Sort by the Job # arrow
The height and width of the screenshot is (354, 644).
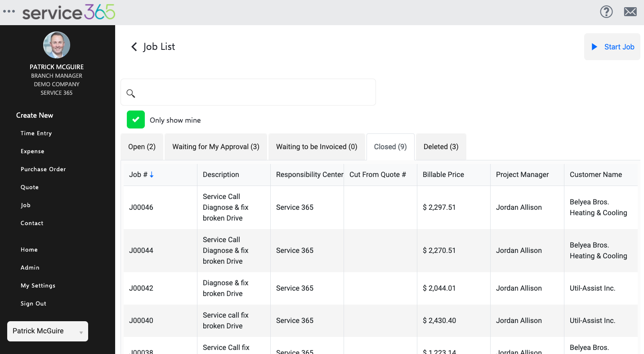[152, 175]
